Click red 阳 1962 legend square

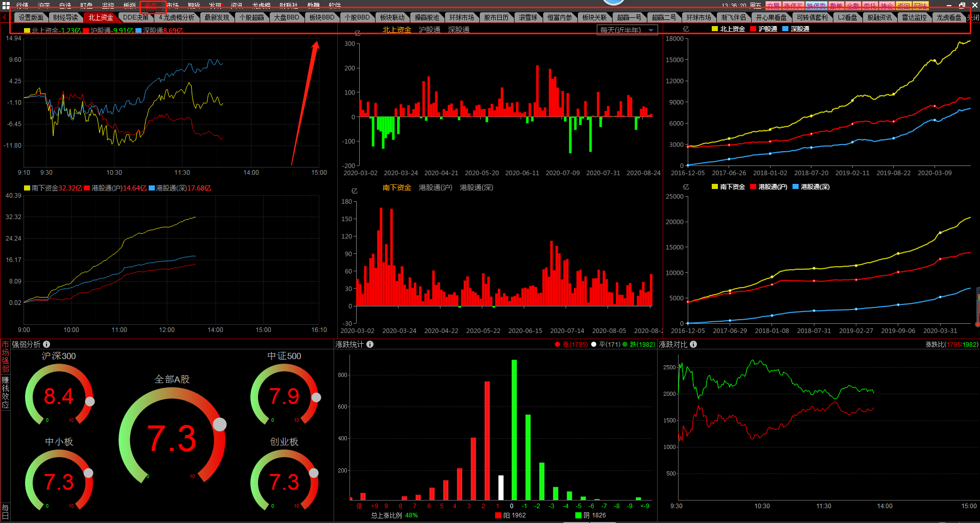pyautogui.click(x=498, y=515)
